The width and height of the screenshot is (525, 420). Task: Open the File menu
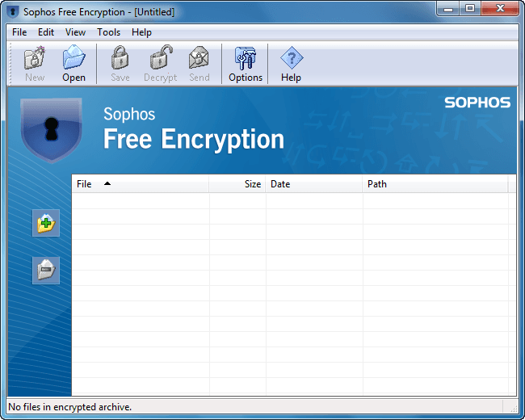click(19, 32)
